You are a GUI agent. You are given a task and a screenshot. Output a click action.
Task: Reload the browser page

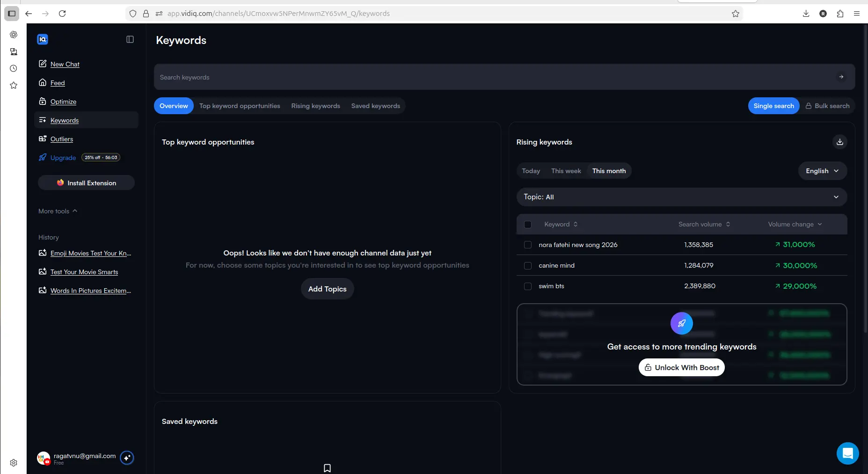[62, 14]
